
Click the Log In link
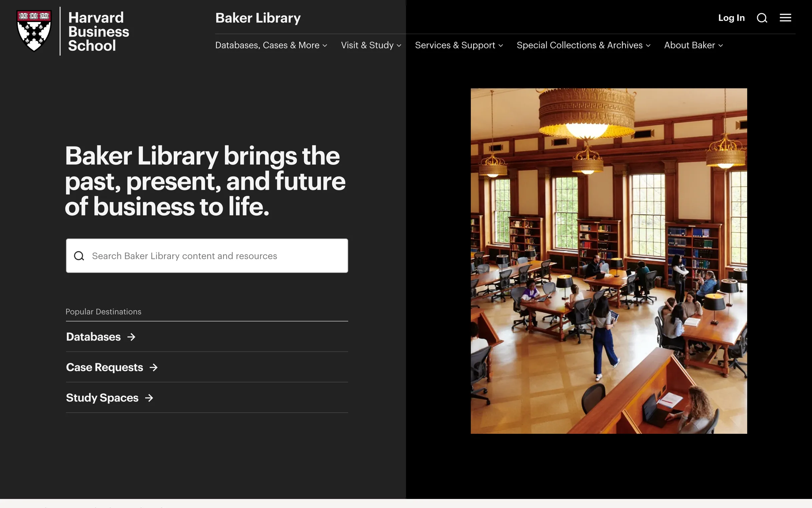732,18
